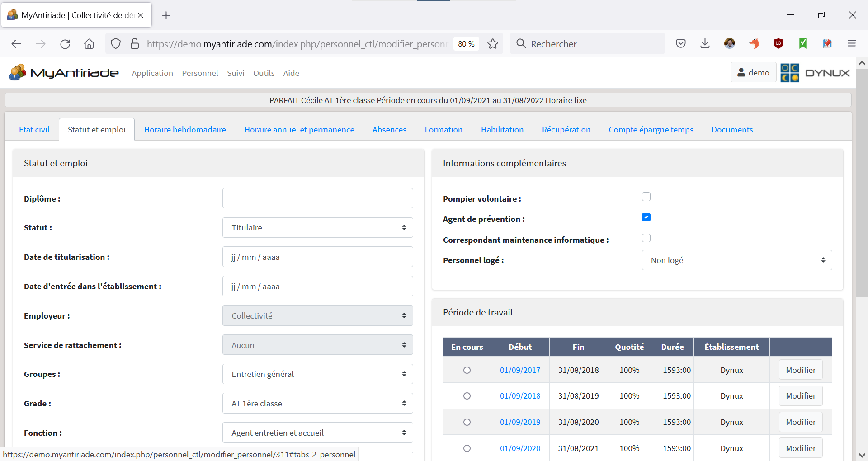Viewport: 868px width, 461px height.
Task: Open the Aide menu
Action: point(291,73)
